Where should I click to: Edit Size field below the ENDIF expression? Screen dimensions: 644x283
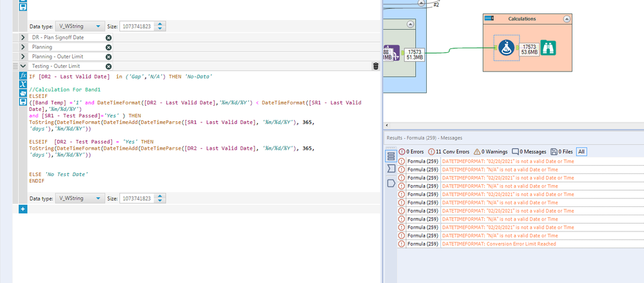pos(137,199)
